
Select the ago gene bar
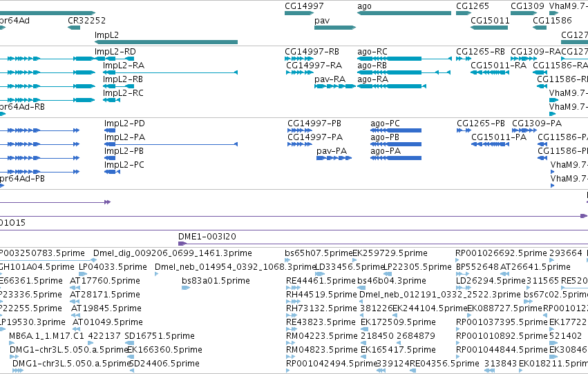[404, 13]
